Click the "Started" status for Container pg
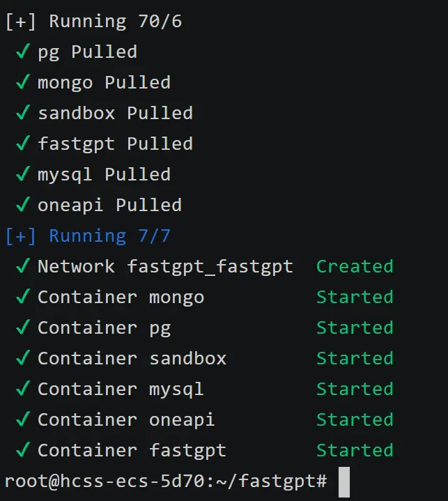Viewport: 448px width, 501px height. point(355,327)
